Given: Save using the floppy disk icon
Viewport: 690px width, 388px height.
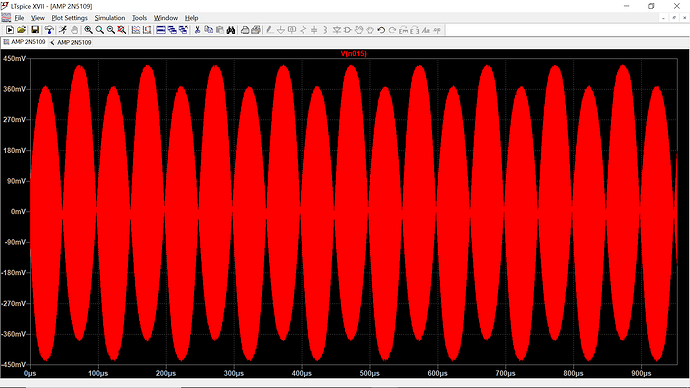Looking at the screenshot, I should pos(35,30).
